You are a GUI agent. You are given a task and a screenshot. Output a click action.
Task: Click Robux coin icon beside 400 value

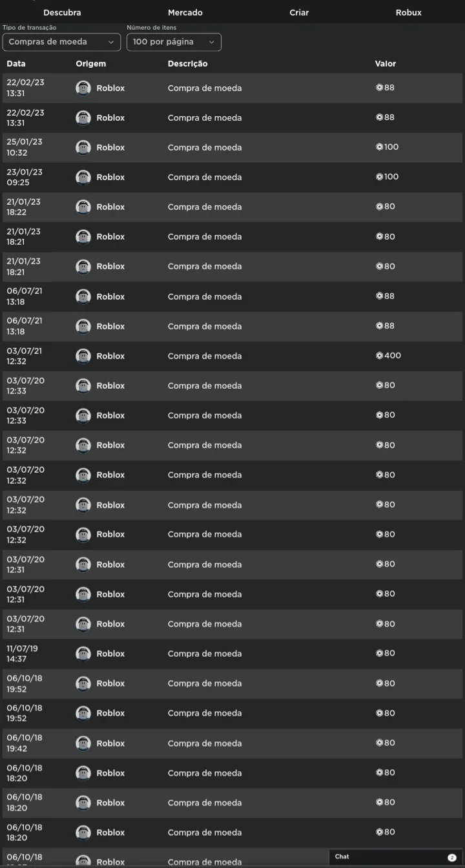click(x=380, y=356)
